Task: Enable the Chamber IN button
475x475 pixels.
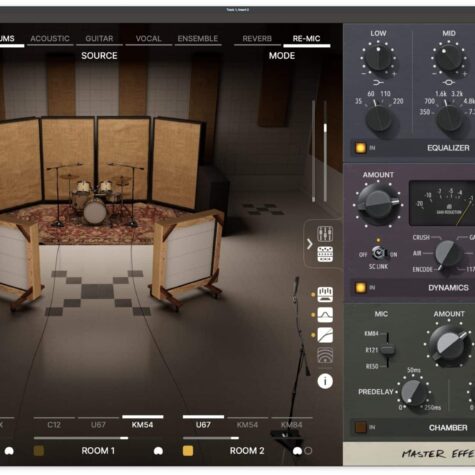Action: point(361,427)
